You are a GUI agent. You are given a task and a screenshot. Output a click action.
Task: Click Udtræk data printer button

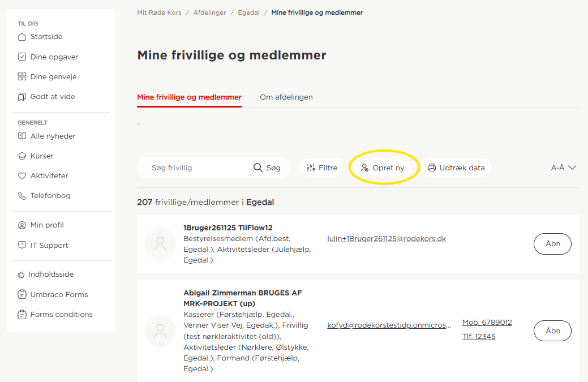(x=456, y=168)
